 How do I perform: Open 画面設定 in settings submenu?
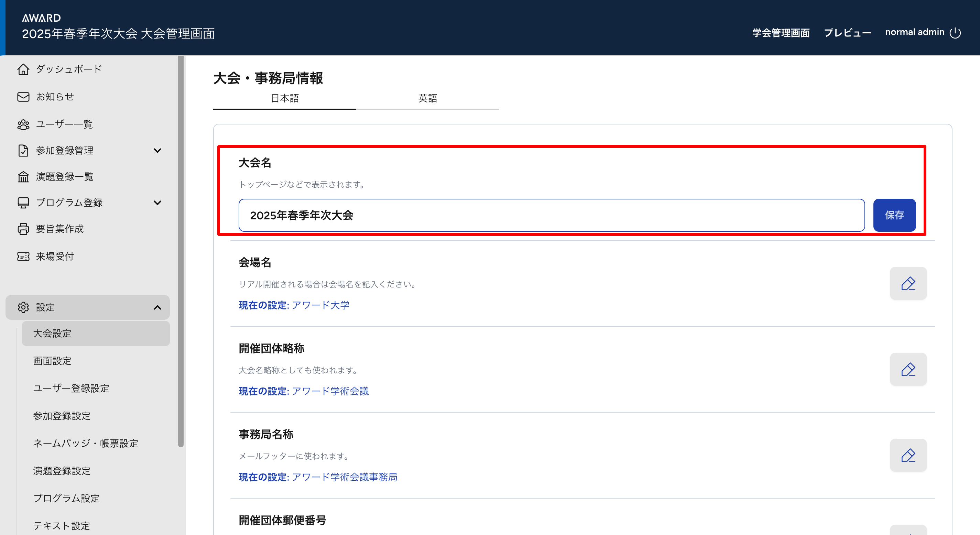point(52,361)
